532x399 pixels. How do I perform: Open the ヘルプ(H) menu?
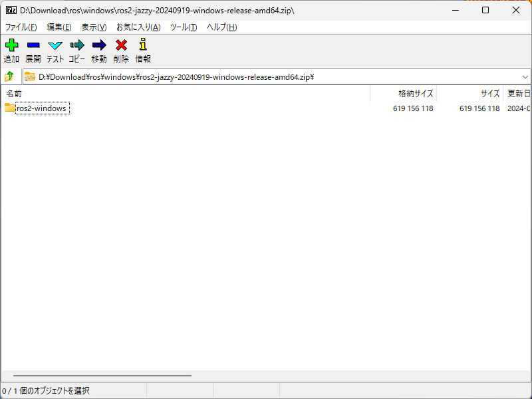[222, 27]
